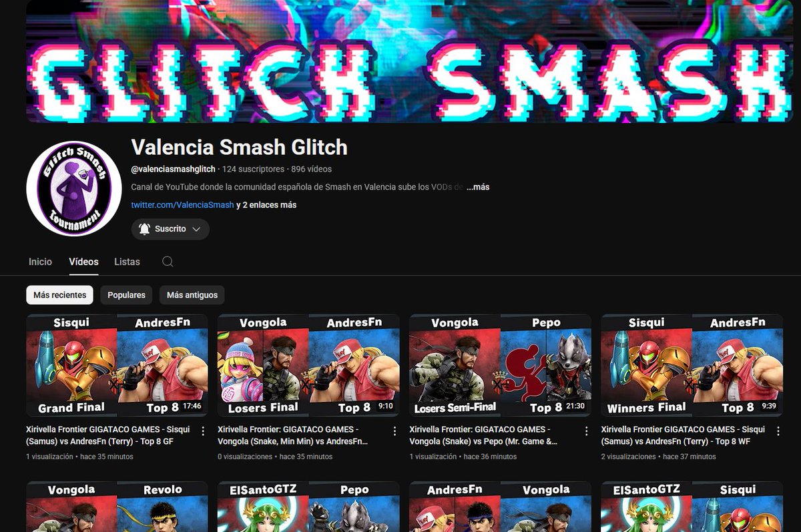
Task: Click 'y 2 enlaces más' links text
Action: coord(266,205)
